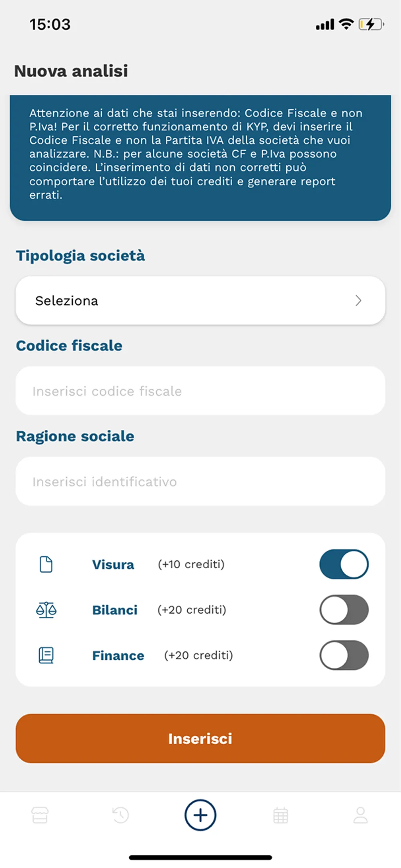Tap the Finance book icon

pos(46,655)
